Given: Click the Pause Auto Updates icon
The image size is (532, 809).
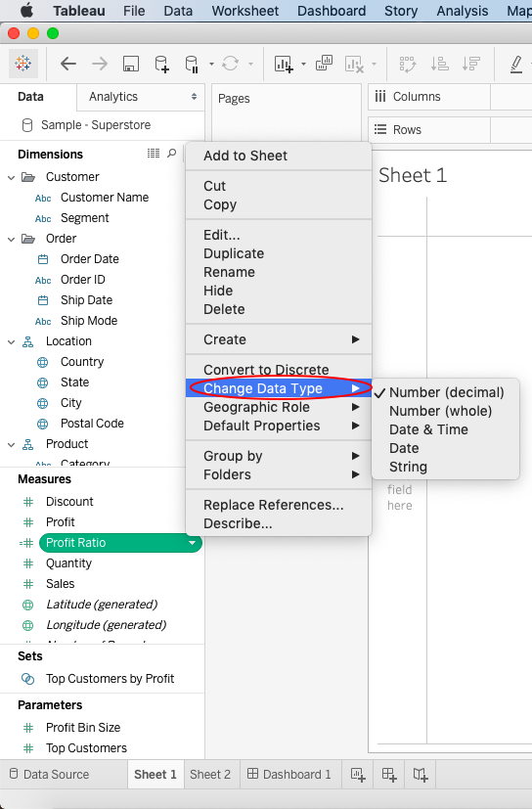Looking at the screenshot, I should 192,64.
